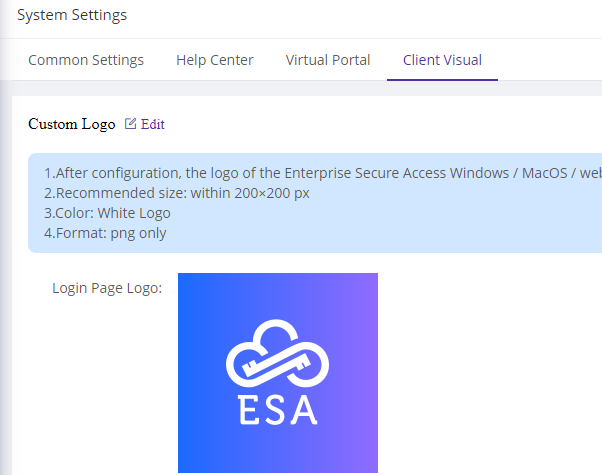The image size is (602, 475).
Task: Go to the Virtual Portal tab
Action: click(x=327, y=60)
